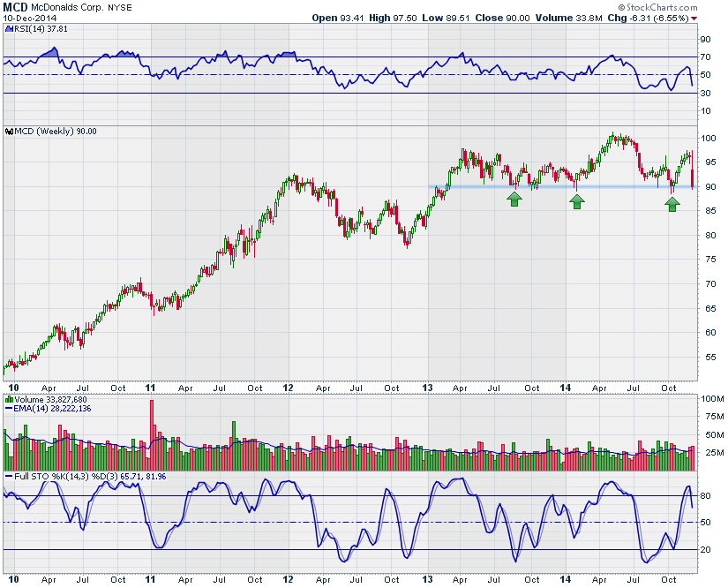Click the Volume legend bar icon
Viewport: 728px width, 588px height.
pos(9,399)
